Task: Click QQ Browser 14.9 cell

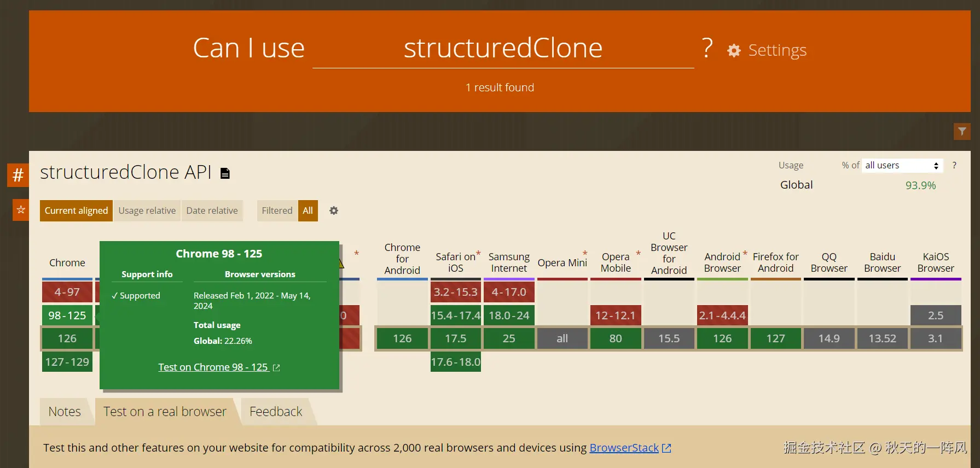Action: coord(829,338)
